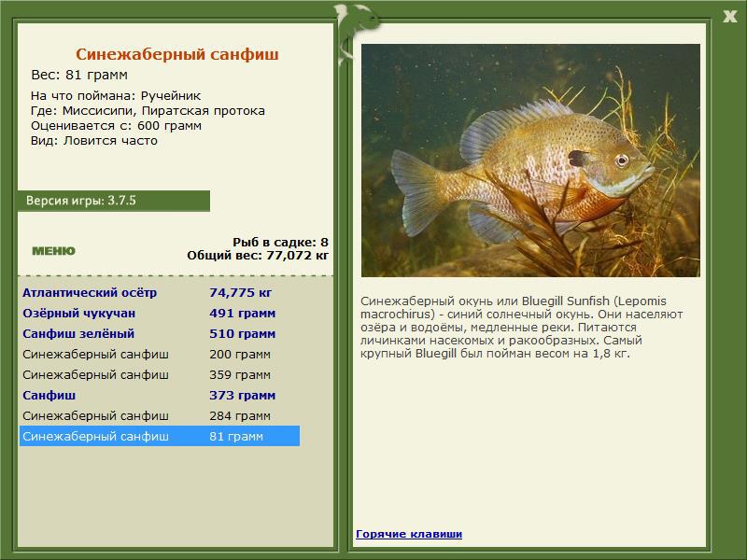
Task: Click the orange Синежаберный санфиш heading
Action: (177, 54)
